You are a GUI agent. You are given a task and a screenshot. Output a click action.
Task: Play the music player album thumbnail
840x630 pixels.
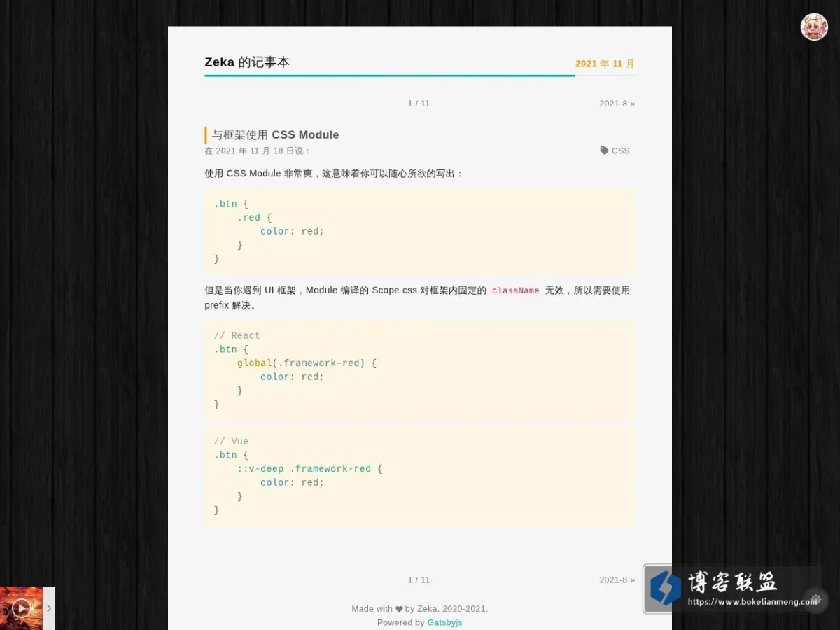22,608
